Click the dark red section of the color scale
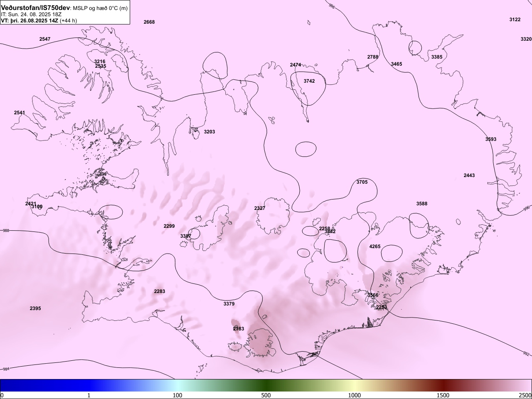 [443, 385]
